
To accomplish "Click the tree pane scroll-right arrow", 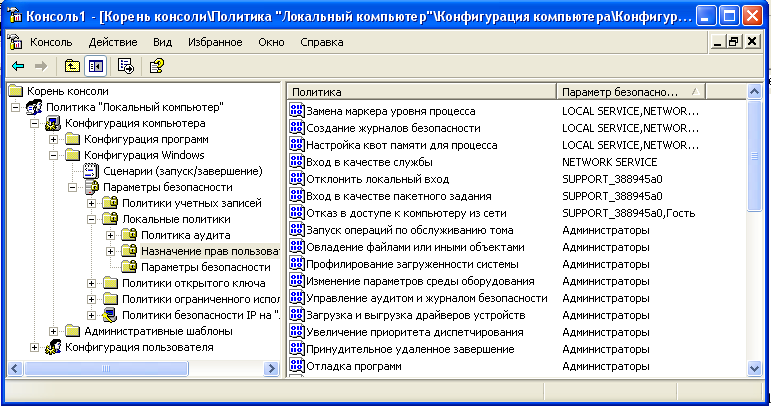I will coord(271,368).
